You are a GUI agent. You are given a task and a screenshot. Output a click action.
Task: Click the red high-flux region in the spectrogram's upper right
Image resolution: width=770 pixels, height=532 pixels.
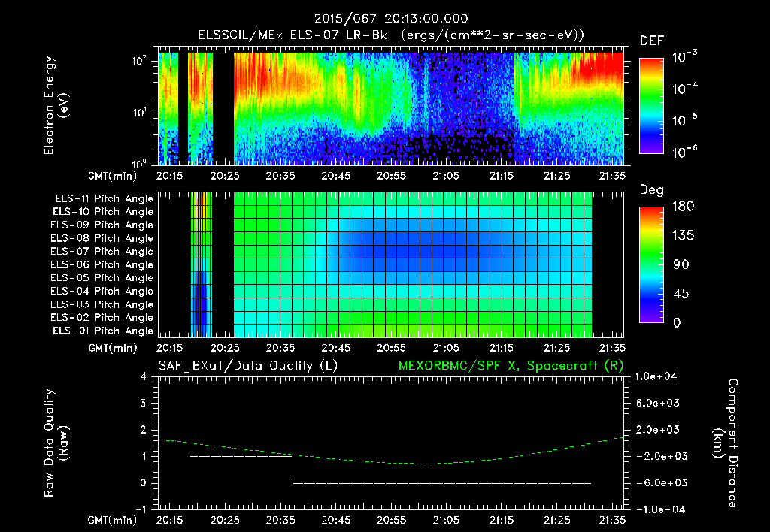[x=599, y=65]
